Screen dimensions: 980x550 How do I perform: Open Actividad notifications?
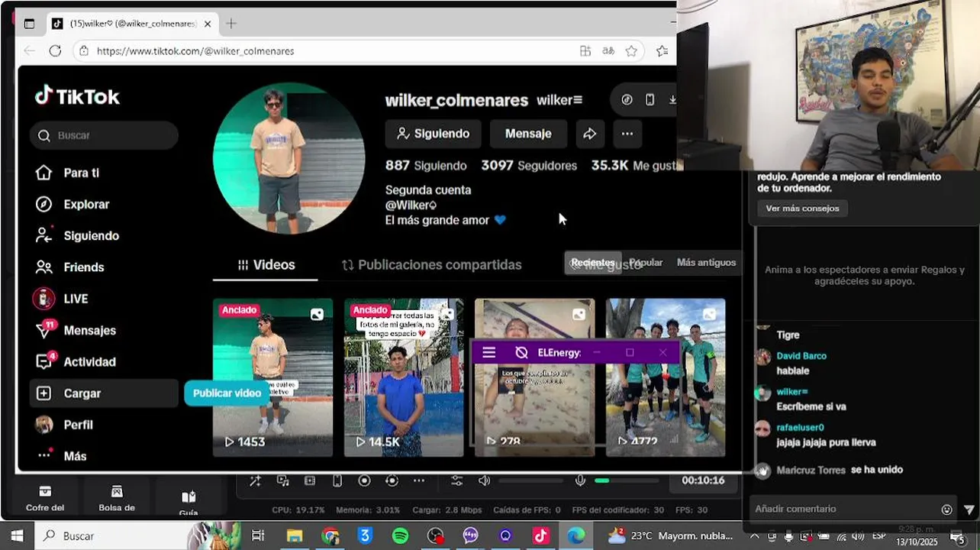[x=76, y=361]
